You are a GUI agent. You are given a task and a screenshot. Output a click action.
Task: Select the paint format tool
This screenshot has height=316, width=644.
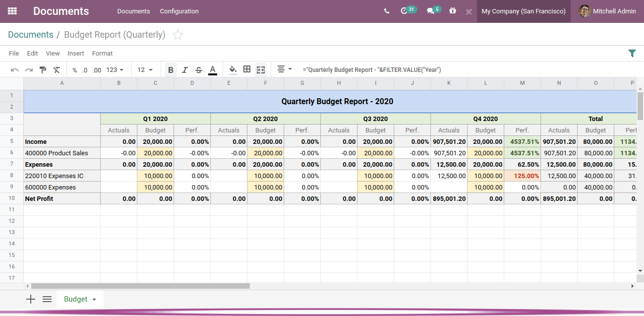tap(43, 70)
